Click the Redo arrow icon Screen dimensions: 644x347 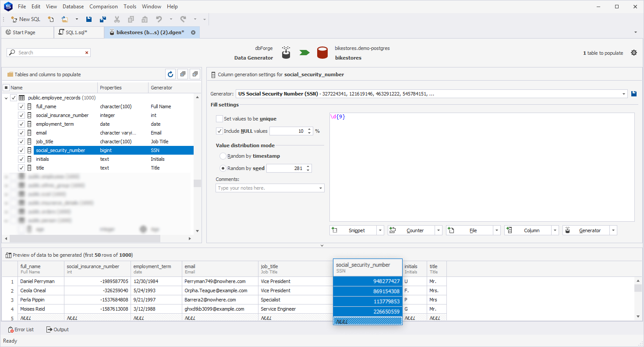pyautogui.click(x=183, y=19)
